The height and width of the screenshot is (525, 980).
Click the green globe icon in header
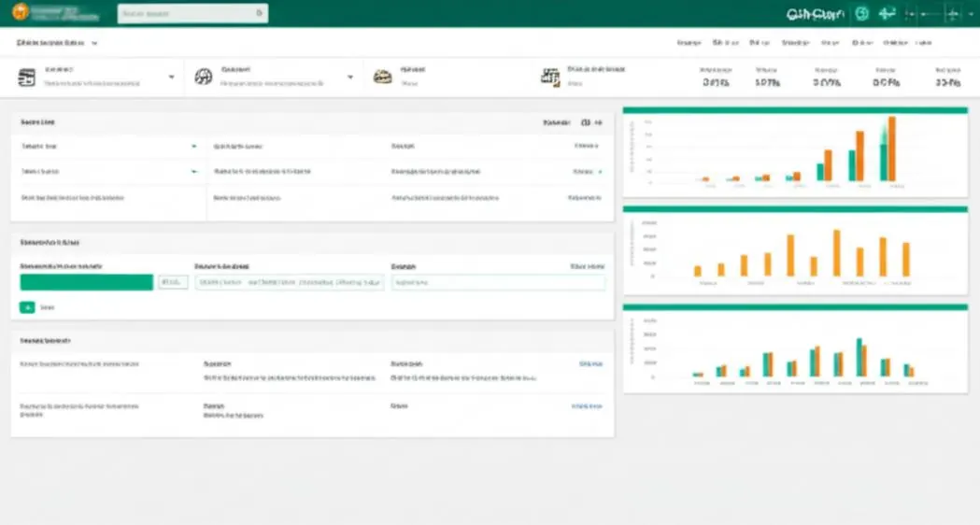point(862,14)
